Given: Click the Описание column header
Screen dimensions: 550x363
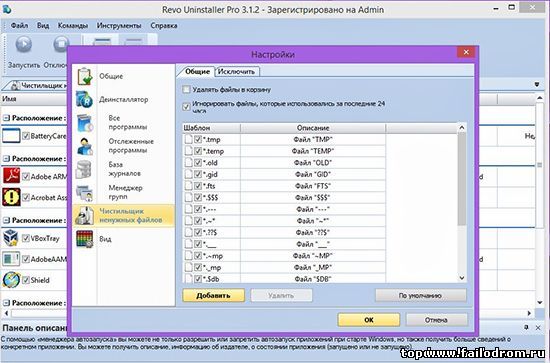Looking at the screenshot, I should pyautogui.click(x=313, y=128).
